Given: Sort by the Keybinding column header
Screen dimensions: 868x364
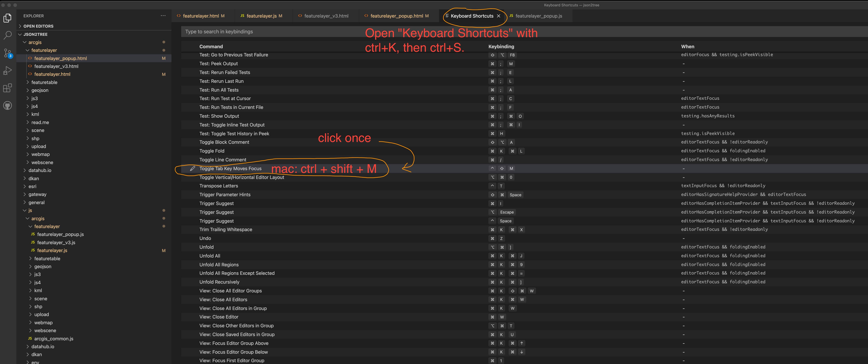Looking at the screenshot, I should point(501,47).
